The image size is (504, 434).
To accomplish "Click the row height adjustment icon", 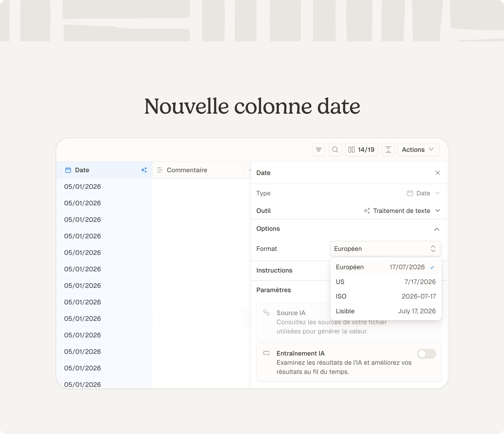I will (388, 150).
